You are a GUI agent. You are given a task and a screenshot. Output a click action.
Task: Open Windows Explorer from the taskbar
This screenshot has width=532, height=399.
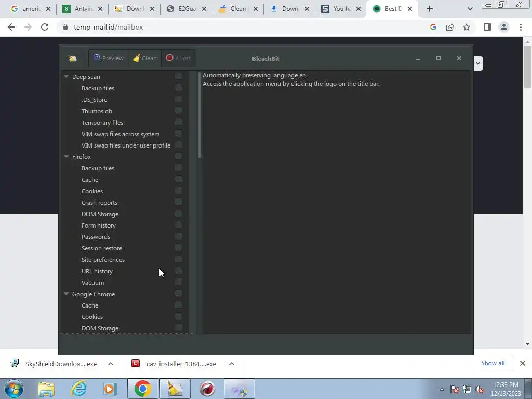(x=46, y=389)
